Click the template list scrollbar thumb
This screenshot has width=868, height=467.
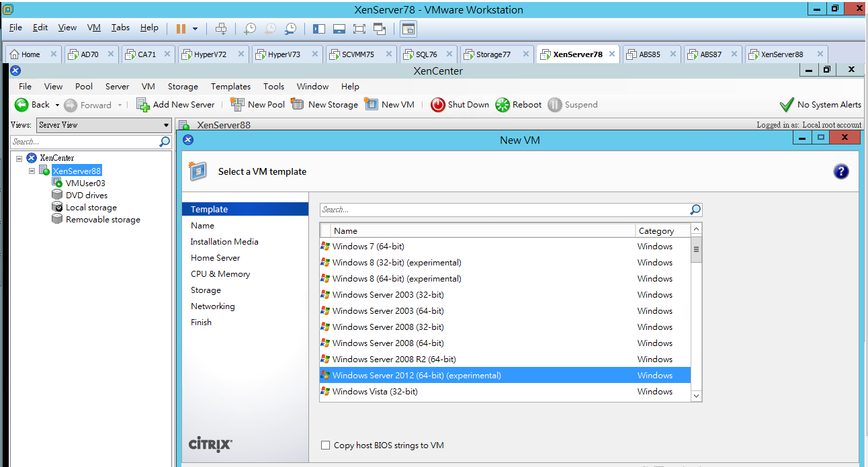[x=696, y=249]
